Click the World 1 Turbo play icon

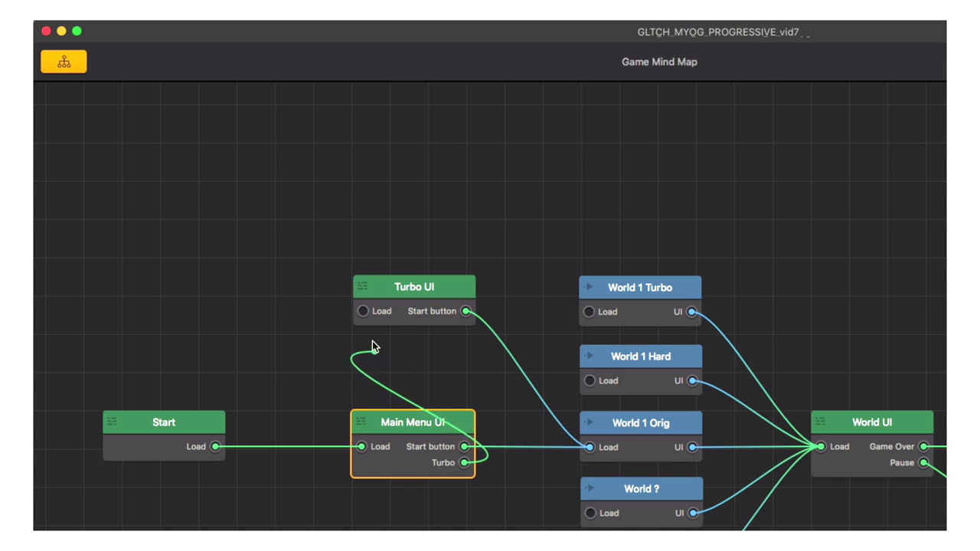coord(588,287)
